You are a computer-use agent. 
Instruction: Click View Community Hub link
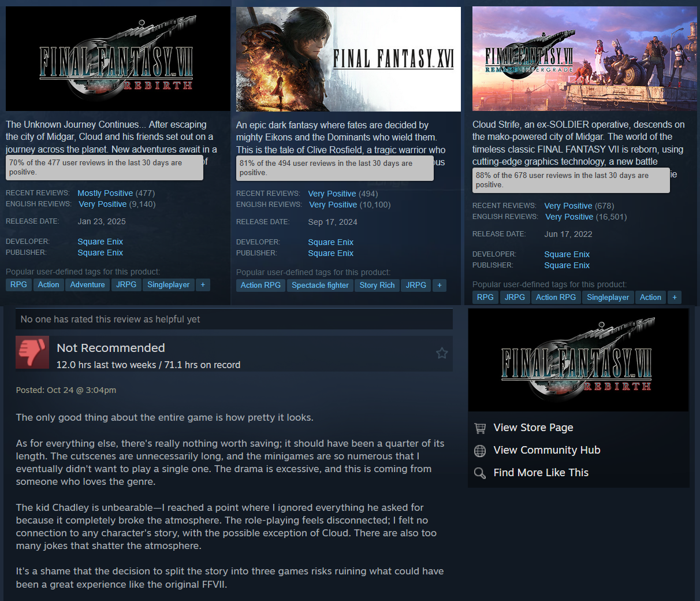coord(546,450)
